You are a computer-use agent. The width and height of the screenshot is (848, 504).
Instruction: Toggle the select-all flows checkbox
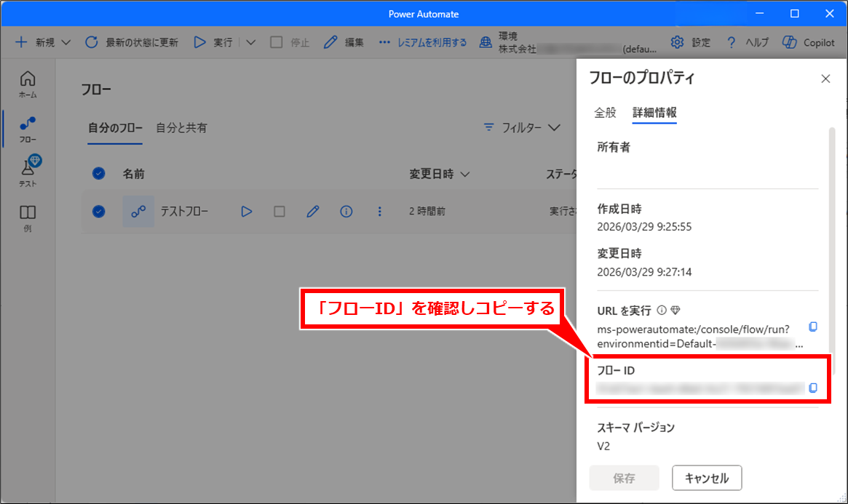coord(99,174)
